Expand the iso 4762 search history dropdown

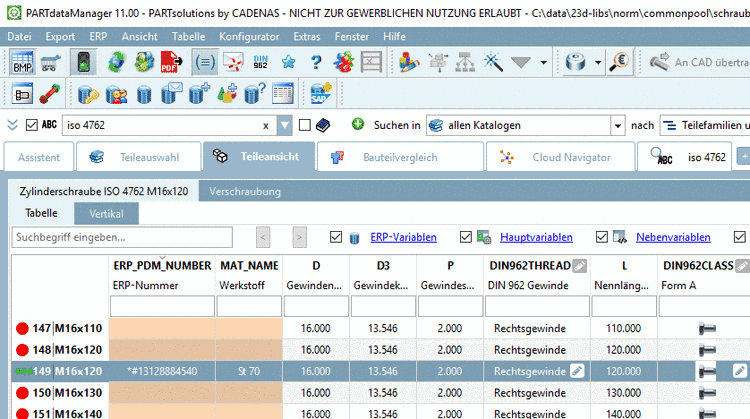click(x=285, y=126)
